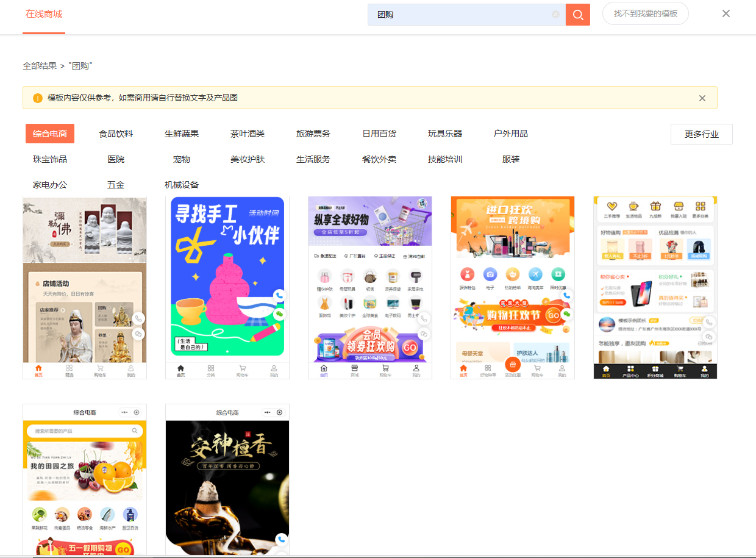Open the 我的田园之旅 fruit template

[x=85, y=480]
